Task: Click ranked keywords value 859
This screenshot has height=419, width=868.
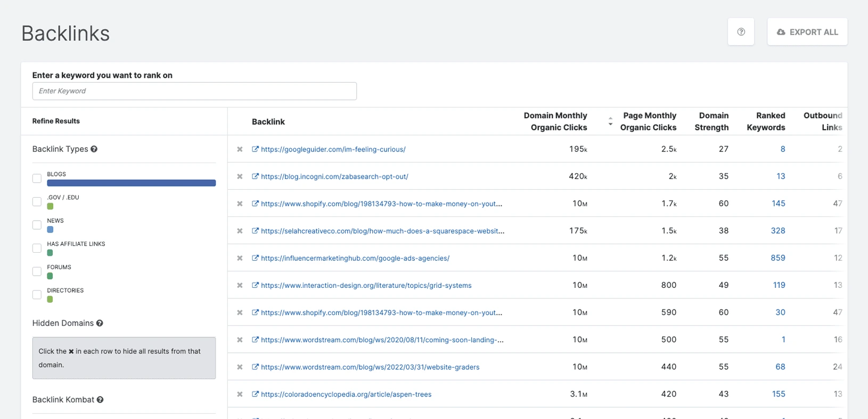Action: 778,258
